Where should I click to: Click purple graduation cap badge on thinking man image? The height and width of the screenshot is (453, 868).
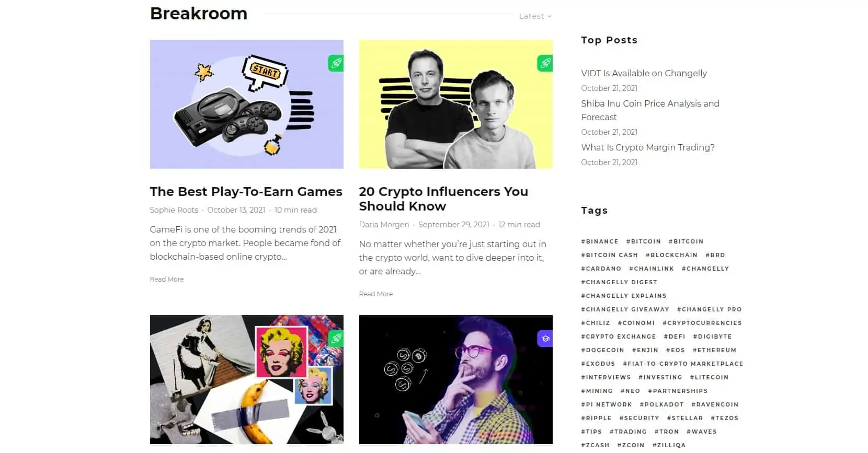(x=545, y=339)
